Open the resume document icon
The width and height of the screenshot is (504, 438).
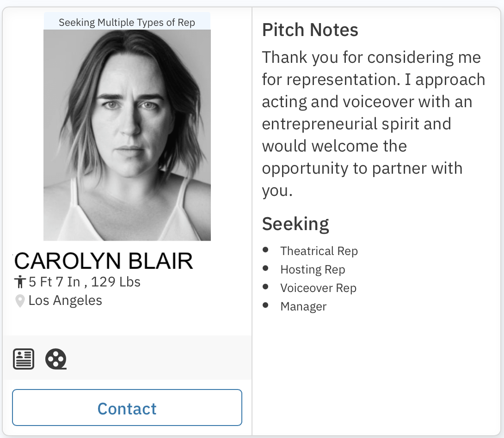24,359
